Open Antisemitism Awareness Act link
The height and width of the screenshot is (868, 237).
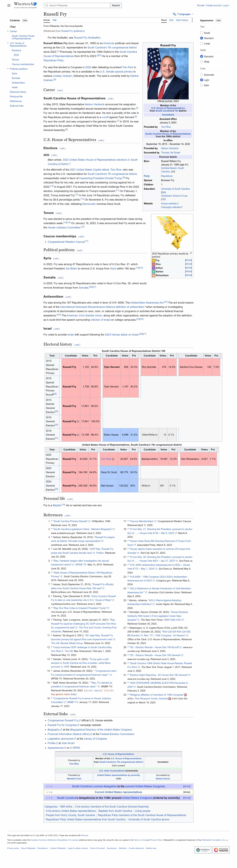pyautogui.click(x=147, y=303)
